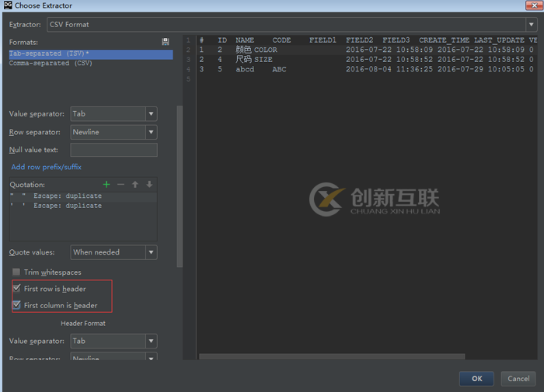Click the SIZE value in the preview row
Screen dimensions: 544x392
click(x=263, y=60)
